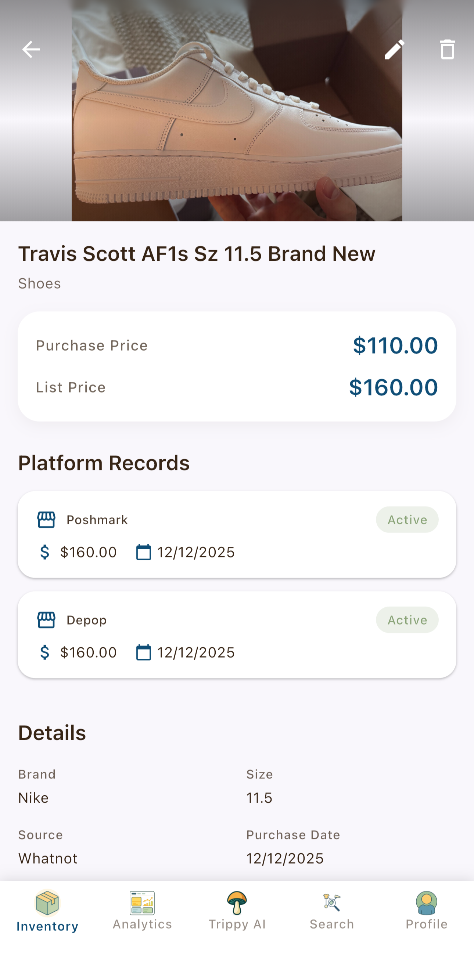This screenshot has width=474, height=980.
Task: Tap the trash delete icon
Action: tap(447, 50)
